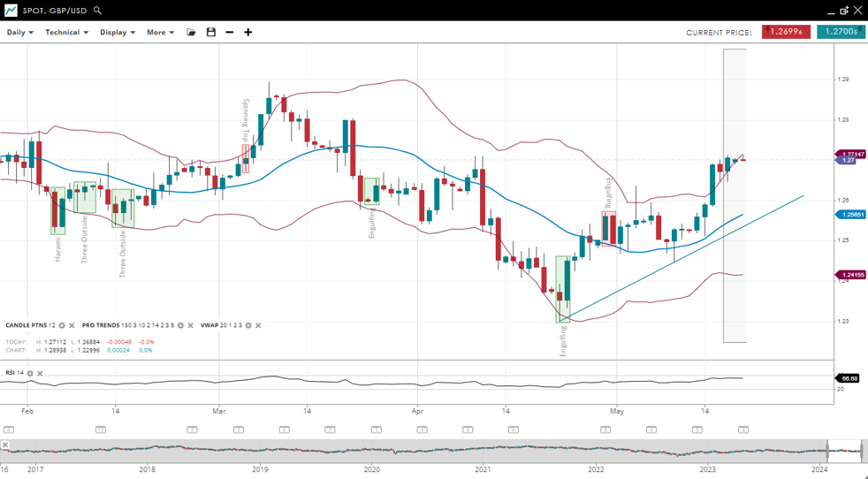
Task: Zoom out using the minus icon
Action: click(x=230, y=33)
